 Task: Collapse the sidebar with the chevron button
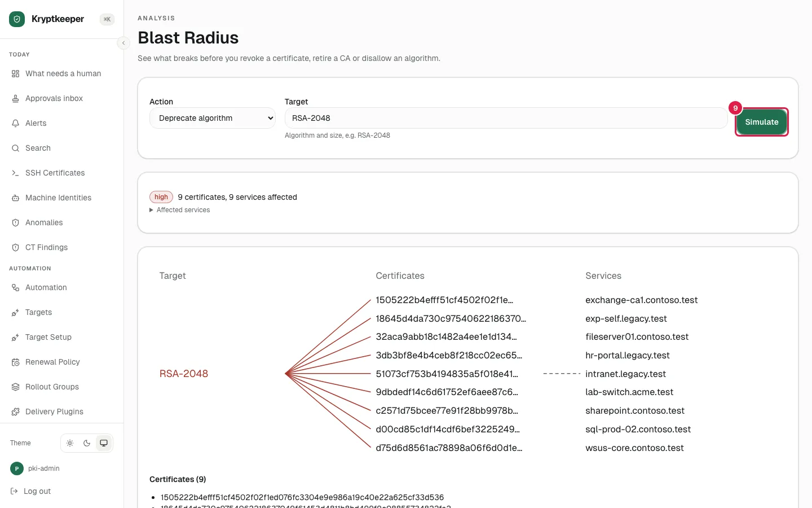coord(123,43)
